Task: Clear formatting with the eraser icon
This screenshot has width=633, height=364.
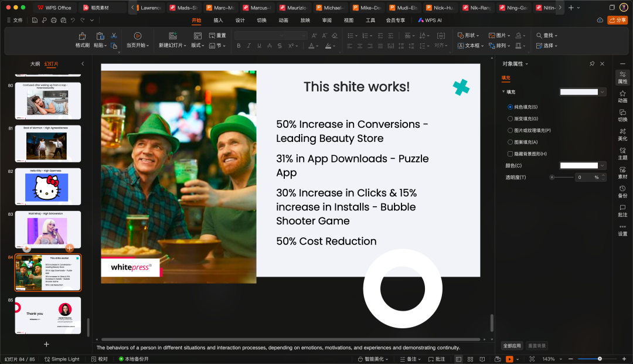Action: click(335, 36)
